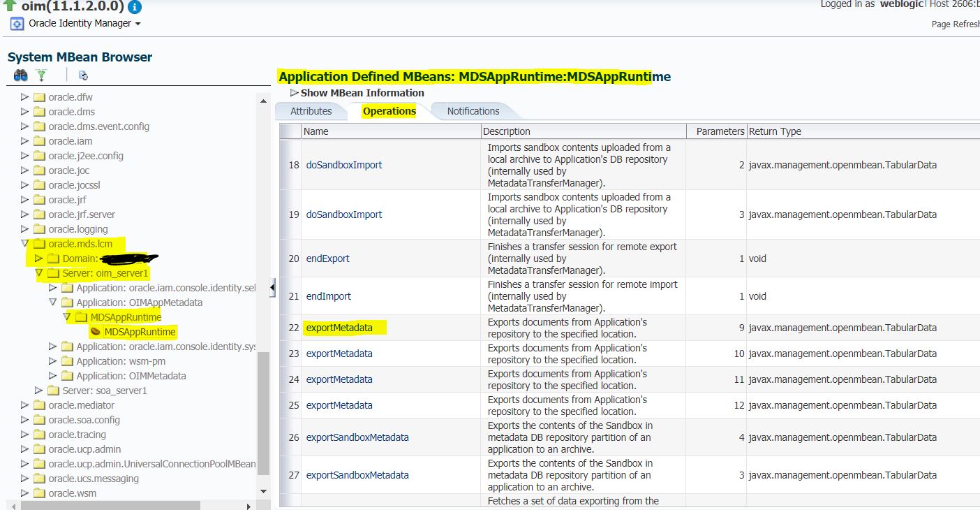980x510 pixels.
Task: Select the oracle.ucs.messaging tree item
Action: point(94,479)
